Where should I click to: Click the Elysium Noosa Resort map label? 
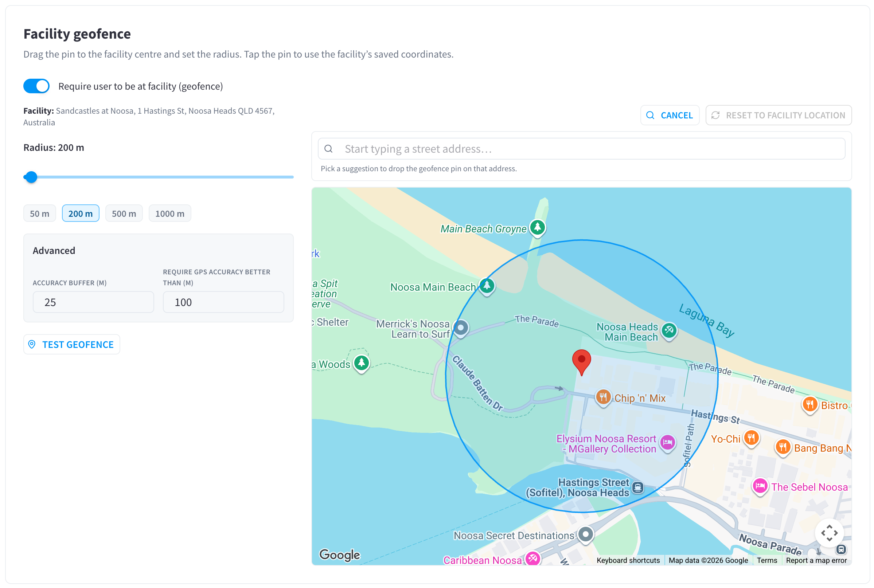[606, 444]
